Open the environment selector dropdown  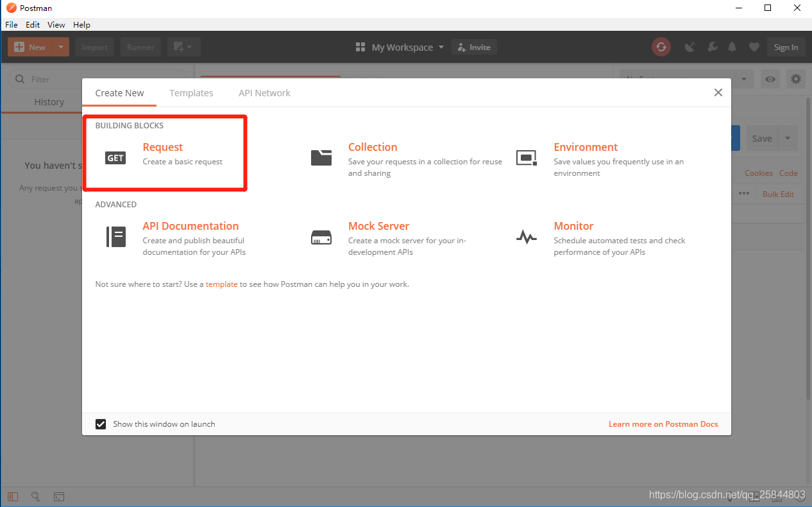tap(687, 80)
